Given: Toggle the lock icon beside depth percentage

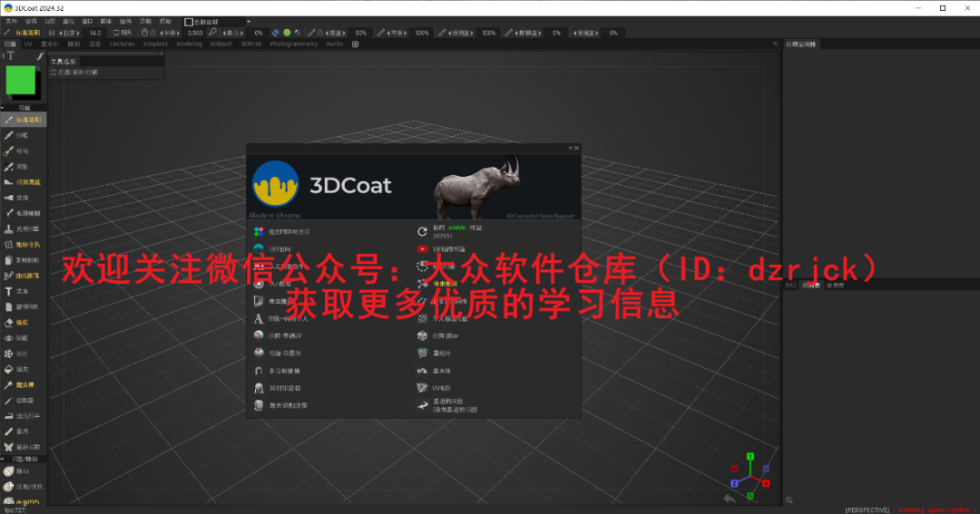Looking at the screenshot, I should 319,33.
